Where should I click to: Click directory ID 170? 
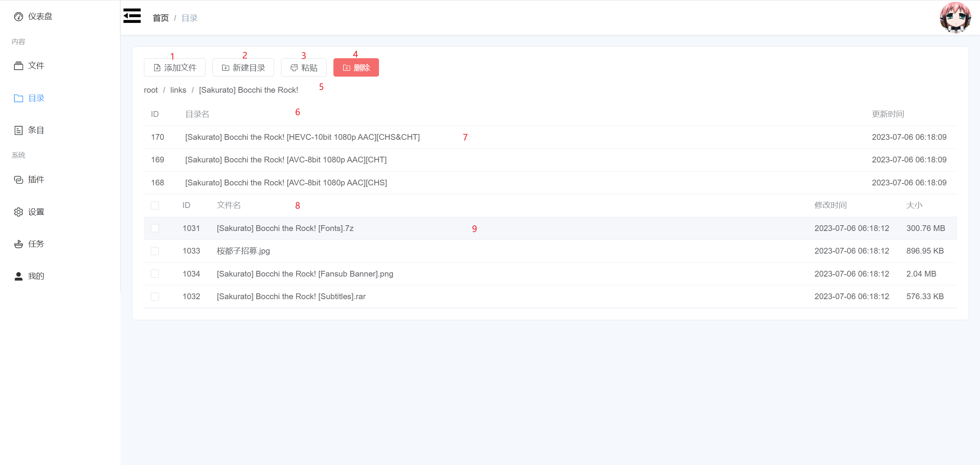coord(157,137)
